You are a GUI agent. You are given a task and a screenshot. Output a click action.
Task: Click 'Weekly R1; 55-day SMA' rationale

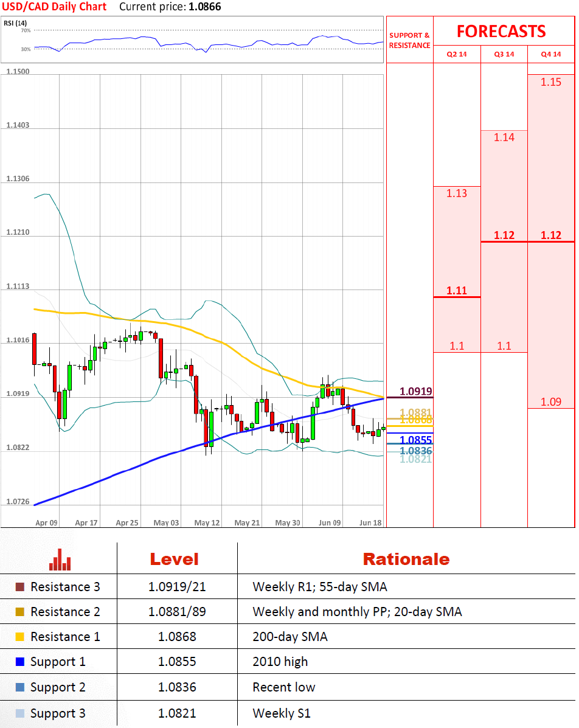[x=320, y=587]
